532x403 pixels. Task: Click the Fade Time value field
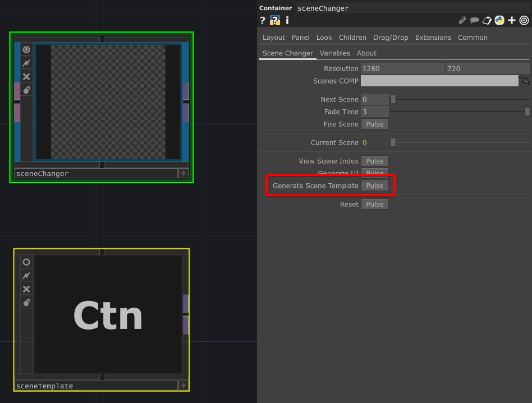374,112
